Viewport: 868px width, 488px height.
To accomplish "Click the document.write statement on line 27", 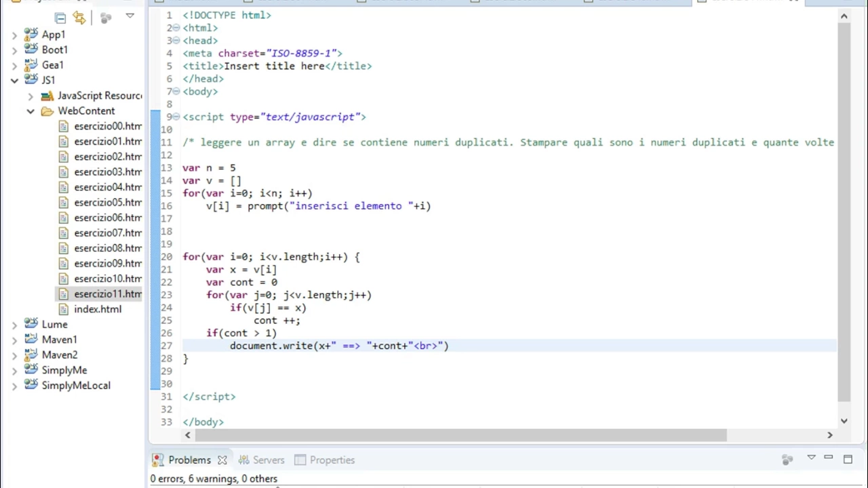I will click(x=339, y=346).
